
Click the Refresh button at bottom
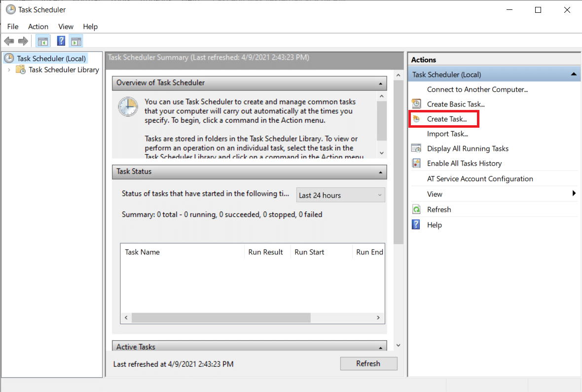click(x=368, y=363)
